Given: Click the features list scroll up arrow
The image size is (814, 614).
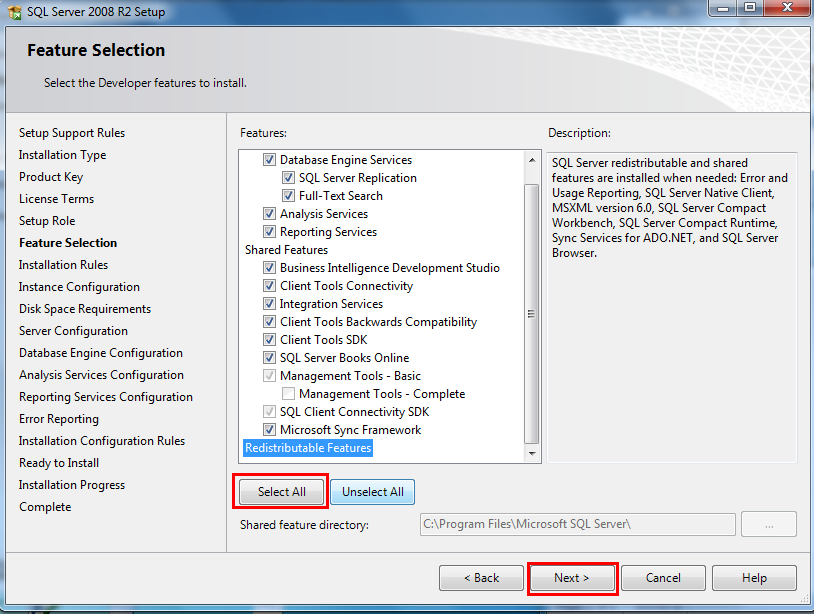Looking at the screenshot, I should [x=532, y=160].
